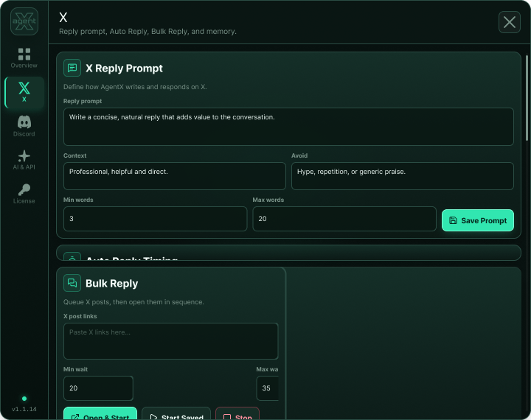Image resolution: width=531 pixels, height=420 pixels.
Task: Click into the Avoid text field
Action: pyautogui.click(x=403, y=176)
